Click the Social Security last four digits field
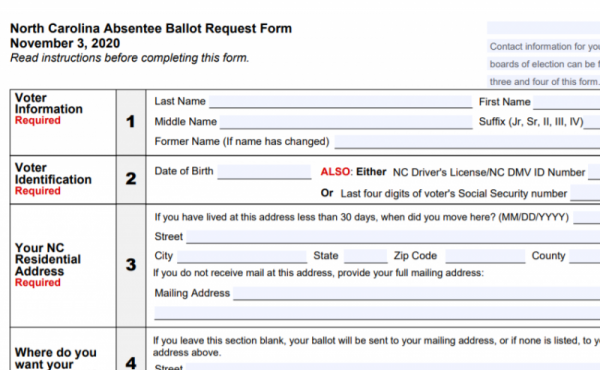This screenshot has width=600, height=370. [585, 193]
